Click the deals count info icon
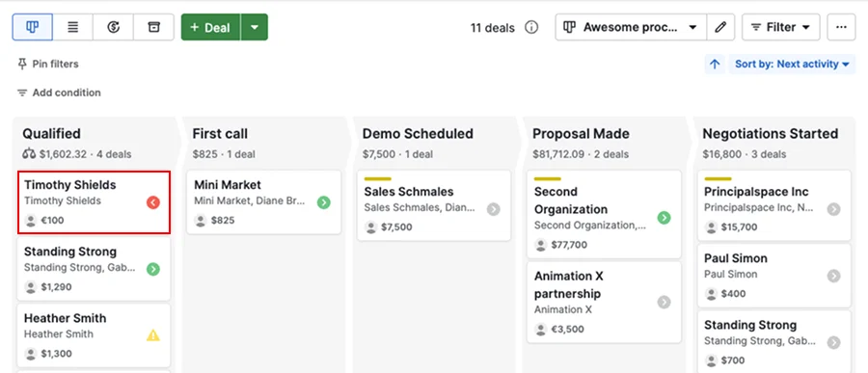 531,27
